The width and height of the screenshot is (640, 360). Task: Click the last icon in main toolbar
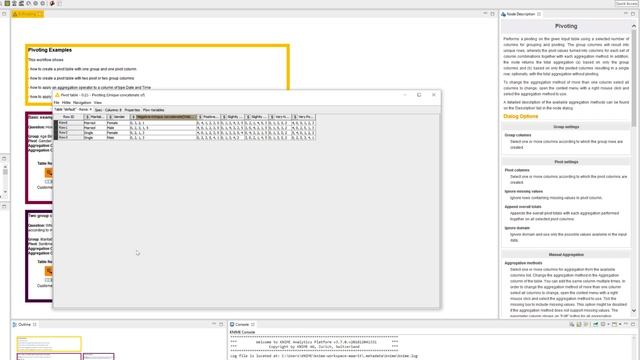(x=60, y=3)
